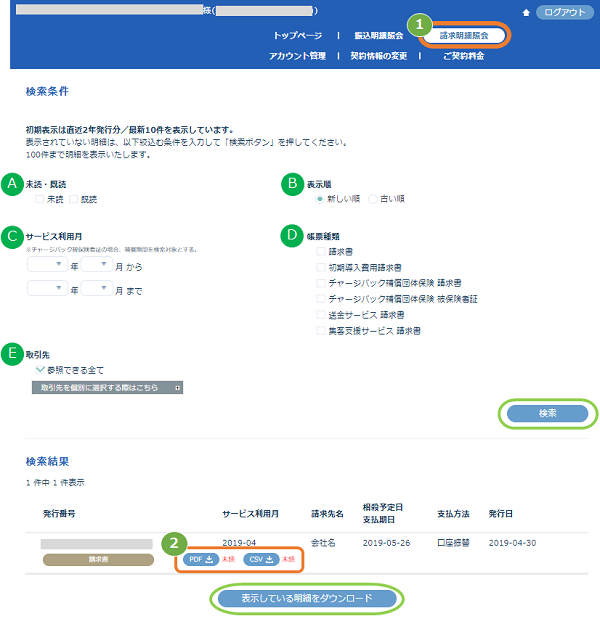
Task: Select the 新しい順 radio button
Action: 320,199
